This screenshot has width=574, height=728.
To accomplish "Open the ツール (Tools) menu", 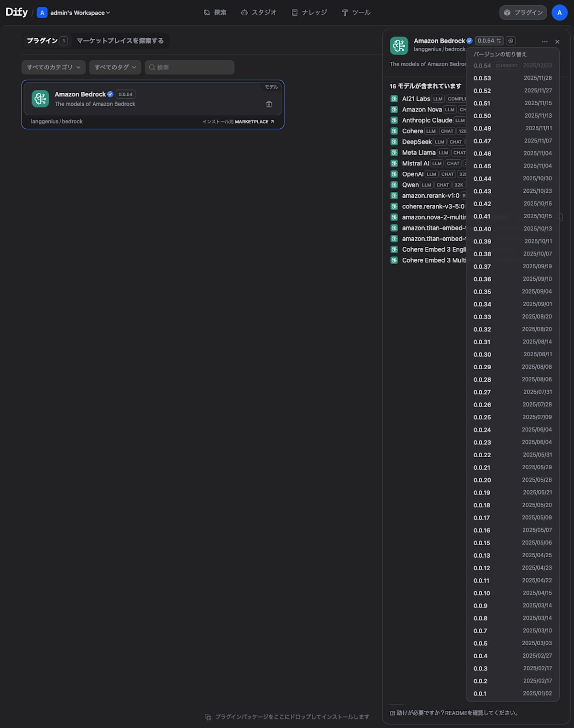I will 356,12.
